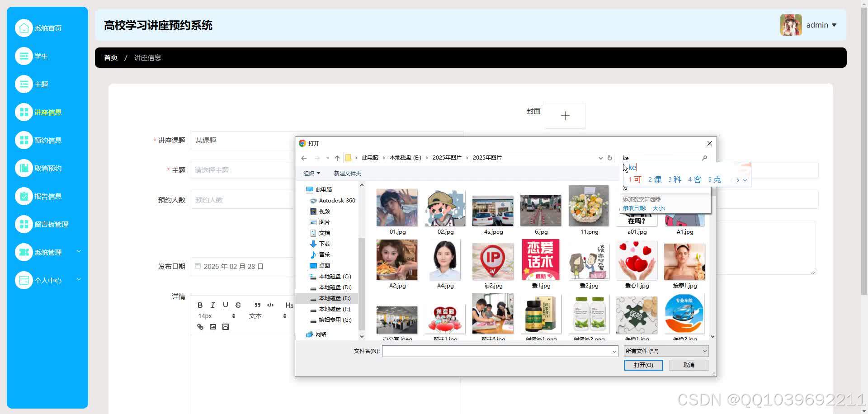Show next IME candidate page

tap(738, 180)
